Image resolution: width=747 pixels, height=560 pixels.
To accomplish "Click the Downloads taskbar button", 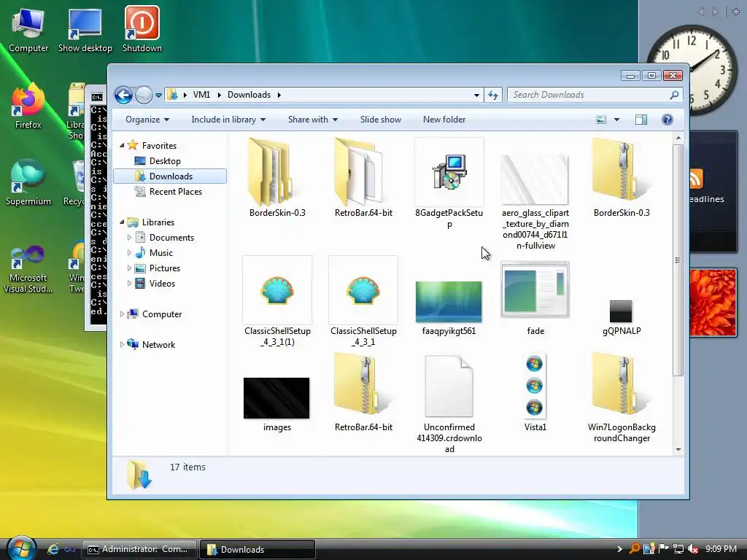I will pyautogui.click(x=258, y=549).
